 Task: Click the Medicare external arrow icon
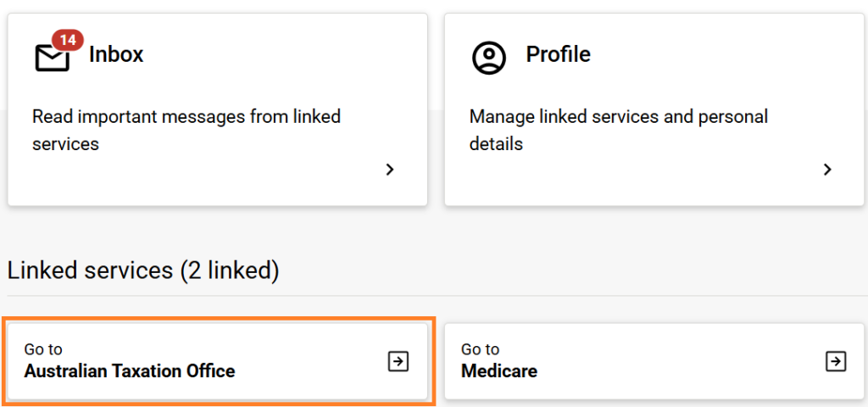(836, 361)
